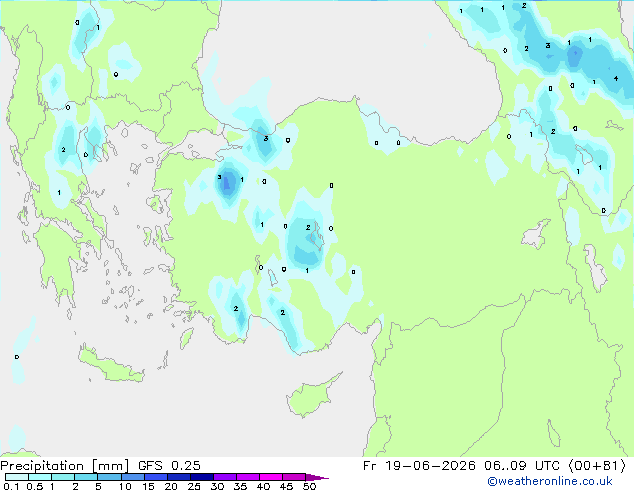Click the "50" legend scale label

pyautogui.click(x=309, y=486)
